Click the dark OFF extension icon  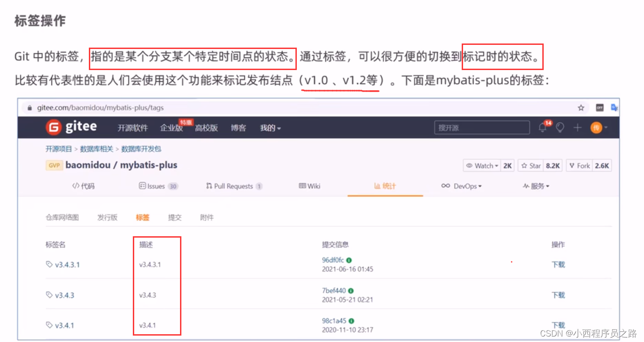[x=600, y=108]
